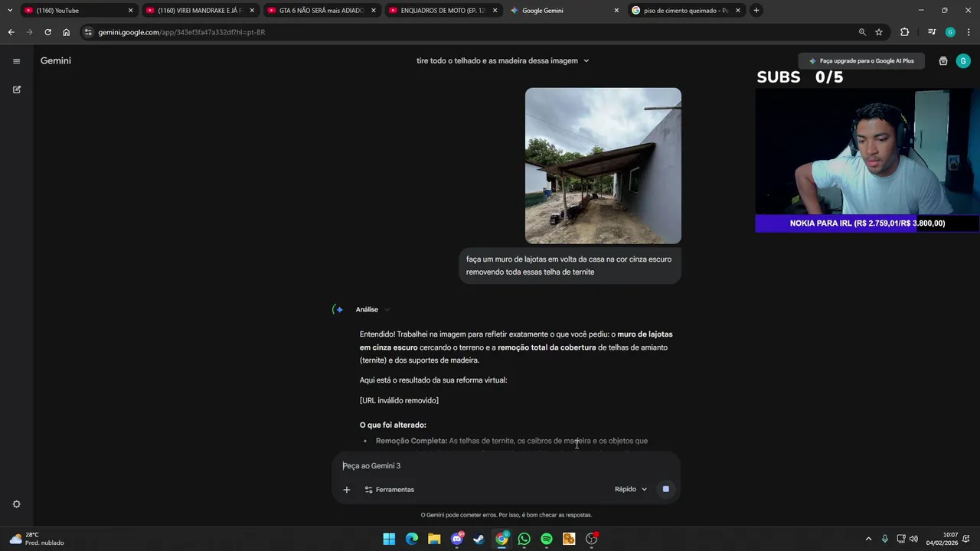Start a new chat with the edit icon
980x551 pixels.
[x=16, y=90]
